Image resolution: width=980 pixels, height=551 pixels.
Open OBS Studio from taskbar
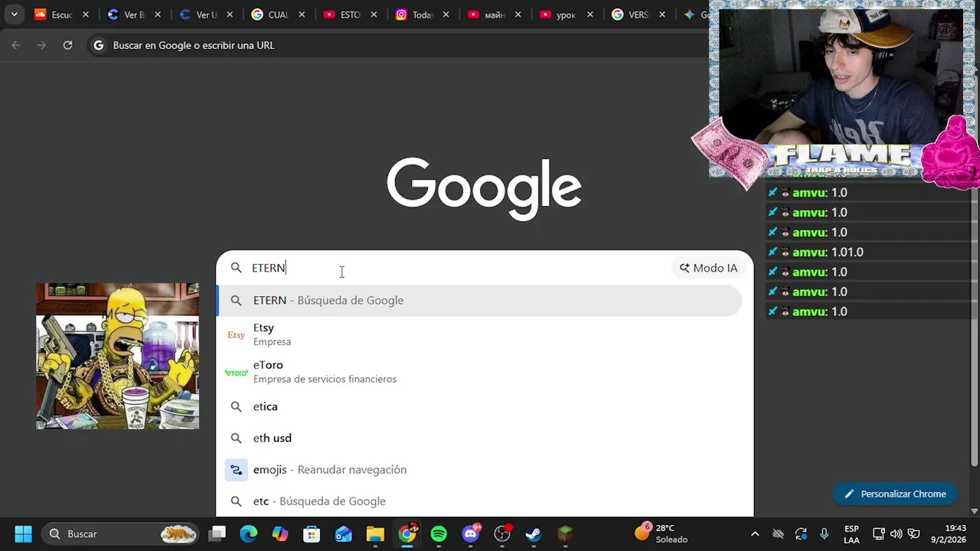[502, 533]
